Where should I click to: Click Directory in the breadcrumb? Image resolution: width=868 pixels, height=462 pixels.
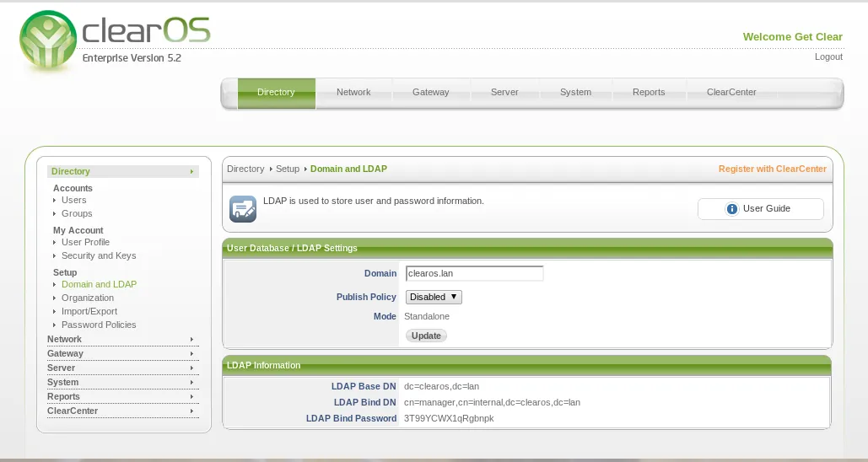tap(245, 169)
